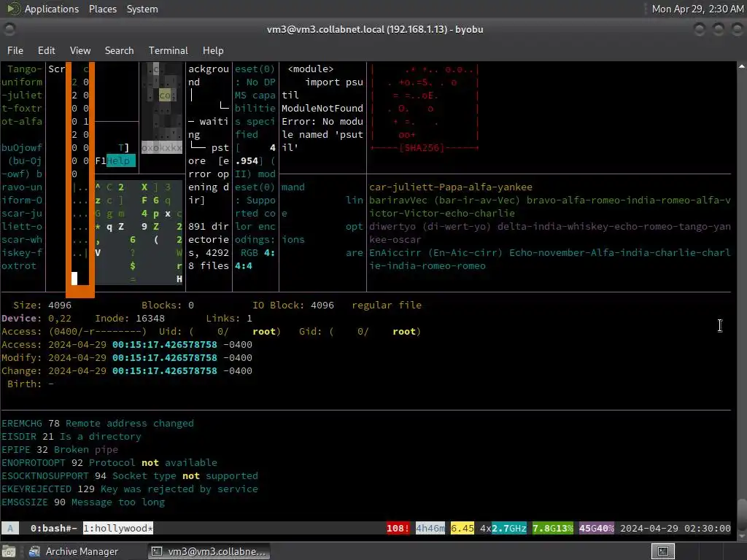Click the 4h46m uptime indicator
The height and width of the screenshot is (560, 747).
pyautogui.click(x=430, y=528)
